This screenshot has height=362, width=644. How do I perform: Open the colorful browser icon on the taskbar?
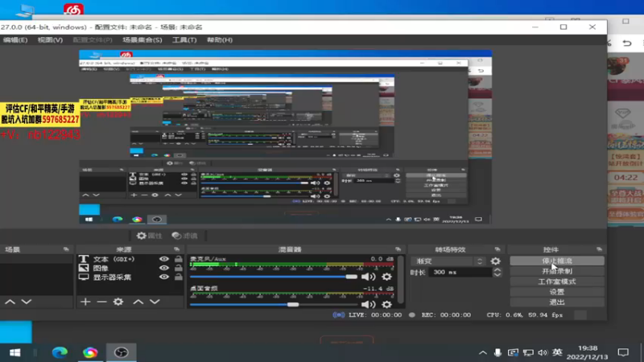[x=90, y=352]
